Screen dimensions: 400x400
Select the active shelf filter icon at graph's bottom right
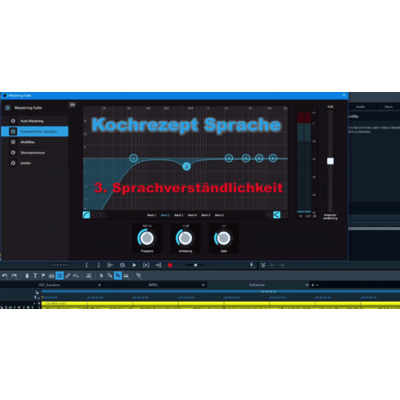click(277, 215)
